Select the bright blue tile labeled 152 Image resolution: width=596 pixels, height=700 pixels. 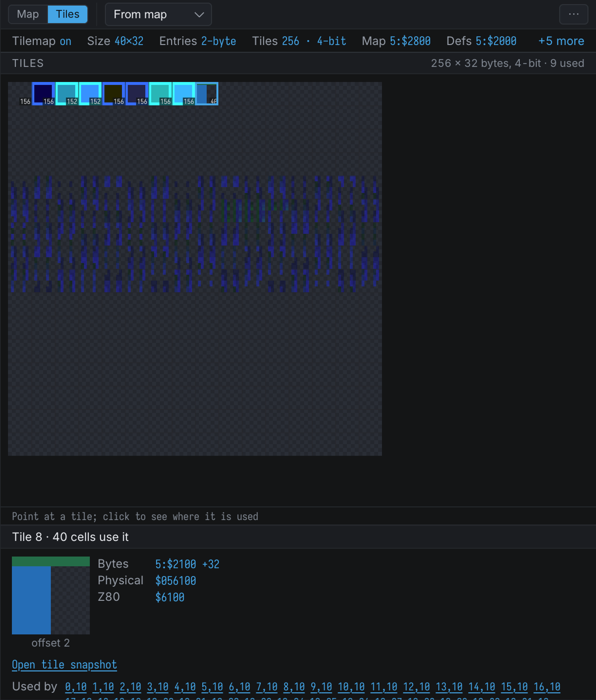click(x=90, y=94)
